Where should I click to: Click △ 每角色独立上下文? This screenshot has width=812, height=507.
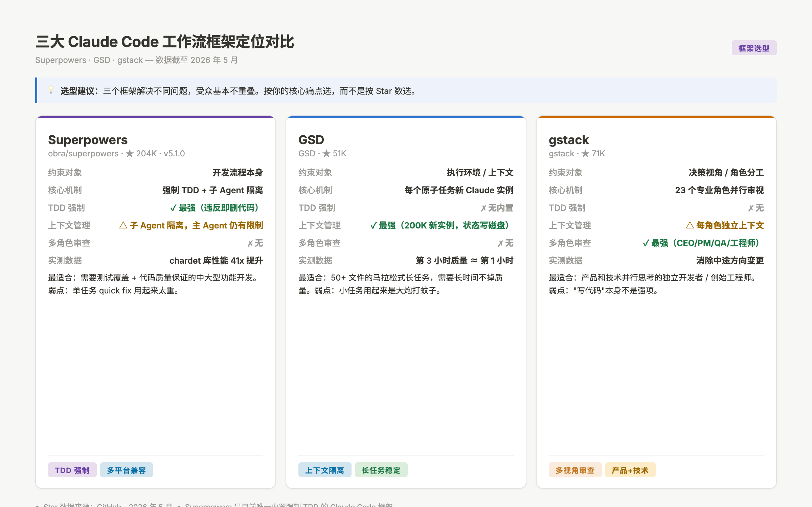[725, 225]
